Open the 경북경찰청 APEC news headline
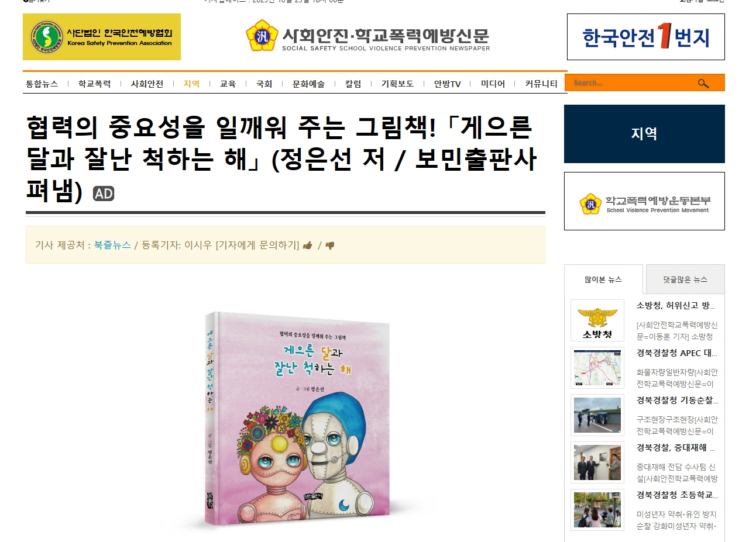756x542 pixels. click(x=676, y=353)
